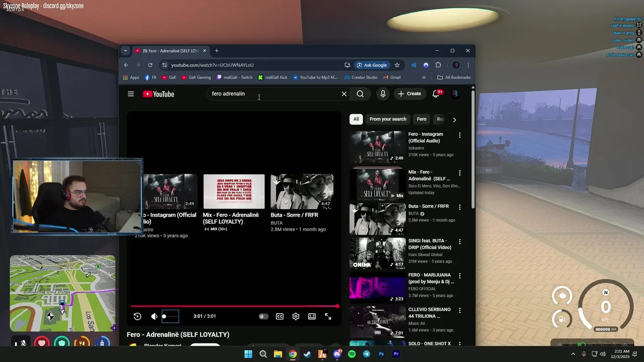Screen dimensions: 644x362
Task: Select the From your search chip
Action: click(x=388, y=119)
